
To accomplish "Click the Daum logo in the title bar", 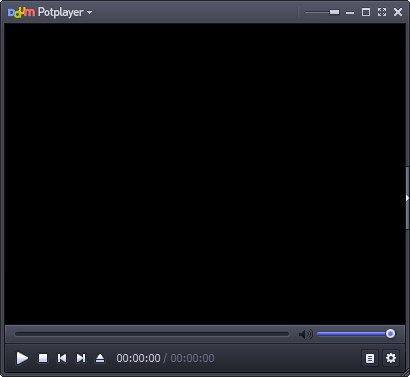I will click(21, 12).
